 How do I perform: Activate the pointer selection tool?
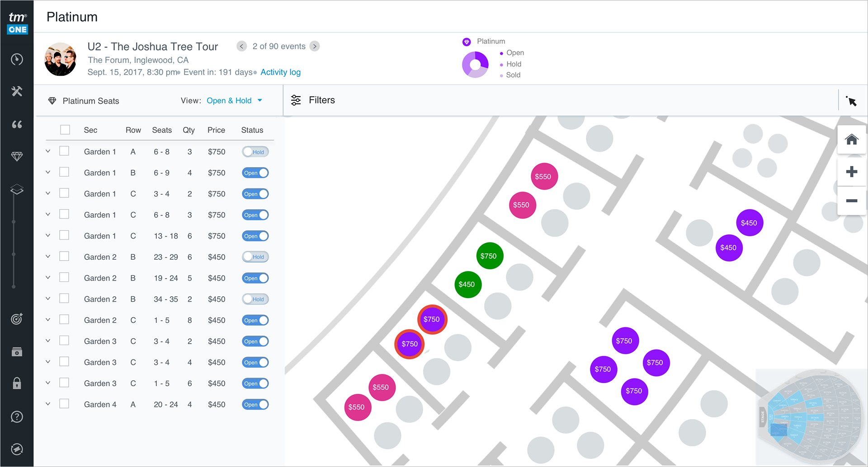pos(851,101)
